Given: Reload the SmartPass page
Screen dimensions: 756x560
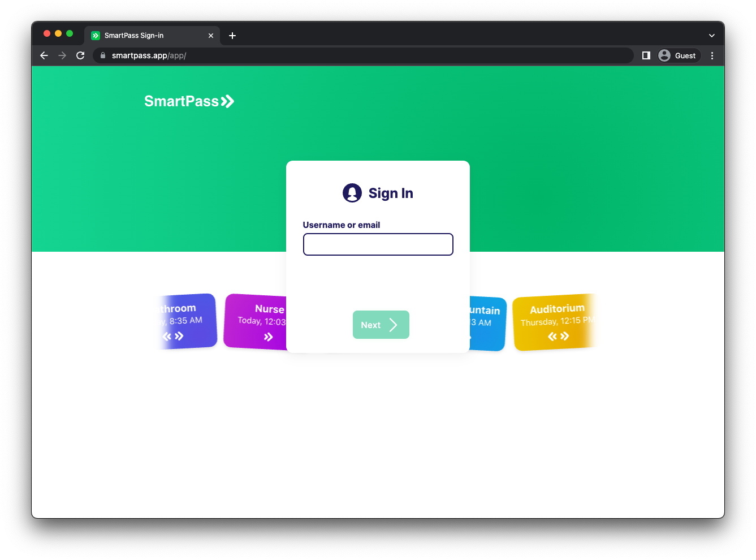Looking at the screenshot, I should (x=80, y=55).
